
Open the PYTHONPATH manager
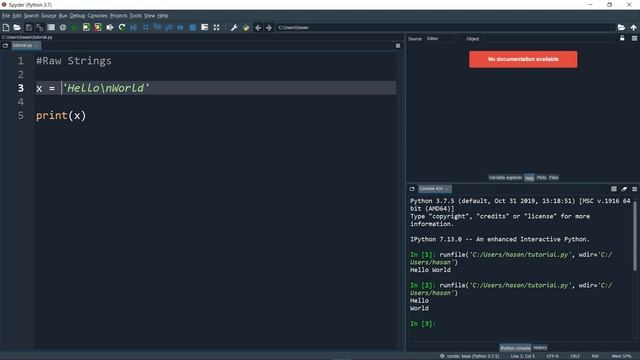coord(246,27)
